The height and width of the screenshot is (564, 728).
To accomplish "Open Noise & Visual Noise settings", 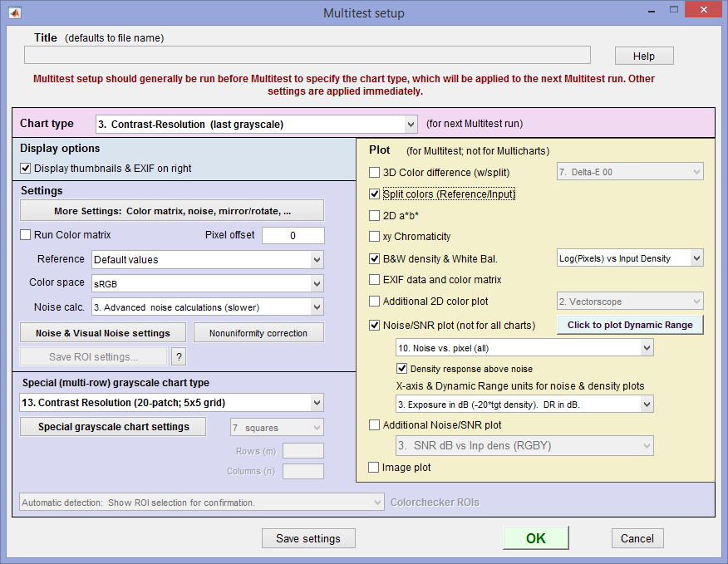I will pos(102,333).
